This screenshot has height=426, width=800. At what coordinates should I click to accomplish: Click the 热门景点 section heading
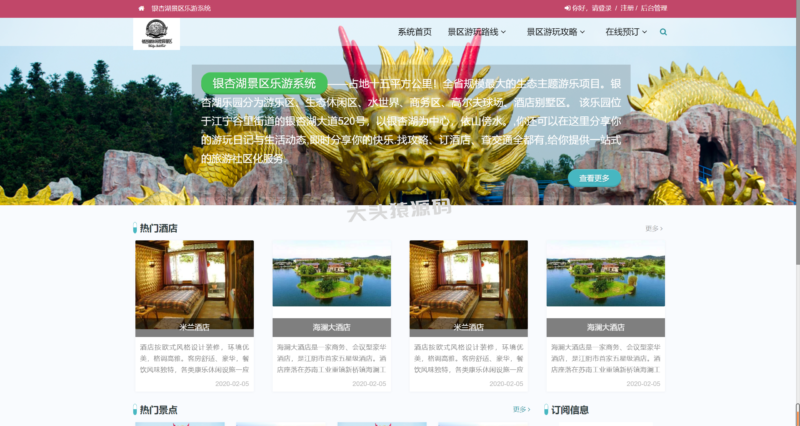point(159,410)
